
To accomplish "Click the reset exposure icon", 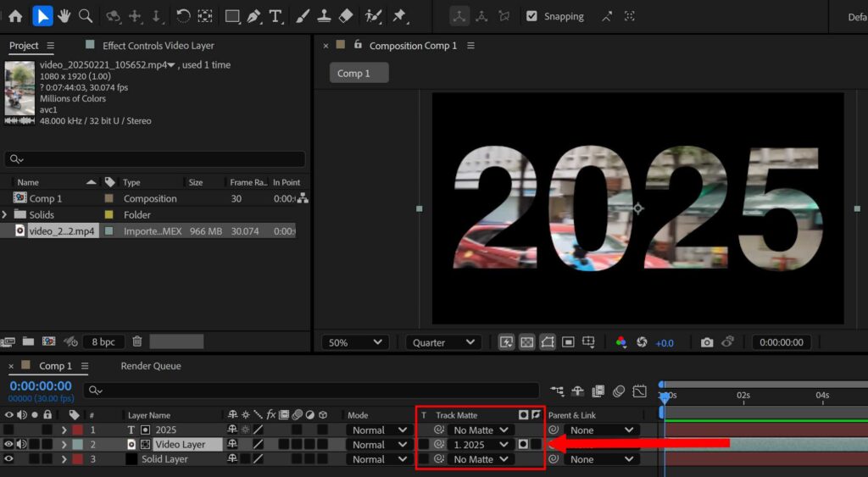I will click(x=642, y=342).
